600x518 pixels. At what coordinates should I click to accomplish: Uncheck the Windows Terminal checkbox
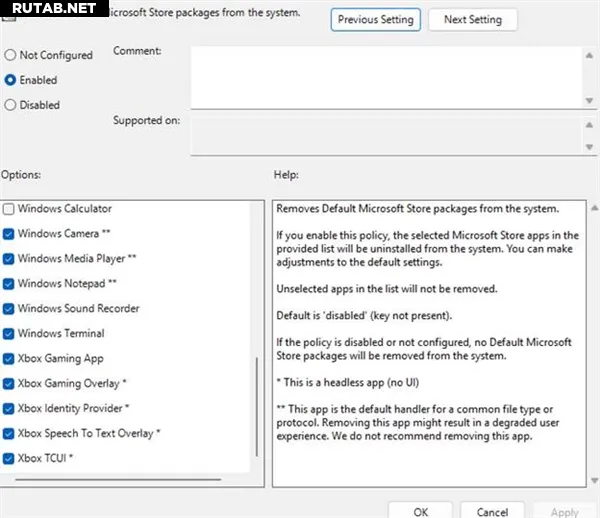8,334
